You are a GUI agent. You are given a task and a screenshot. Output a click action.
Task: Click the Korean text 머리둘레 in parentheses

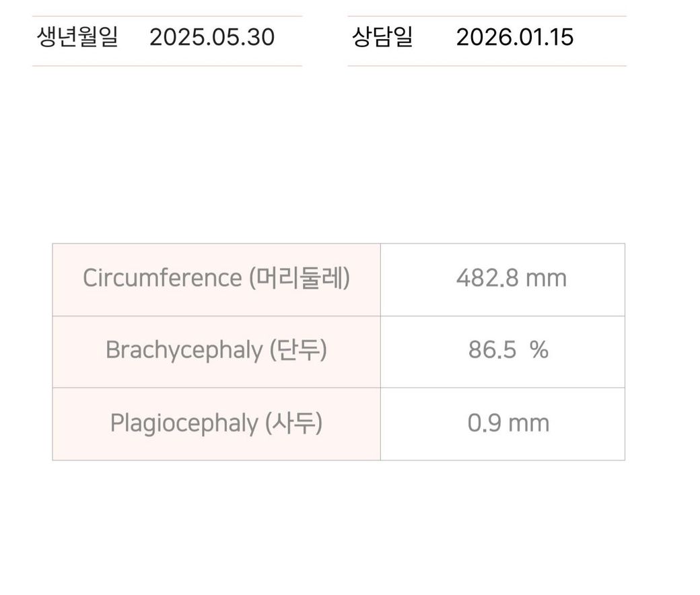click(x=299, y=278)
